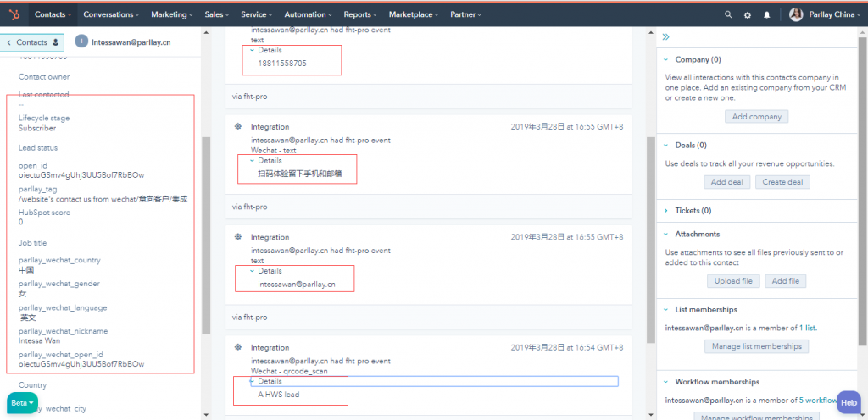Click integration gear icon for Wechat - text event
This screenshot has width=868, height=420.
pos(238,126)
